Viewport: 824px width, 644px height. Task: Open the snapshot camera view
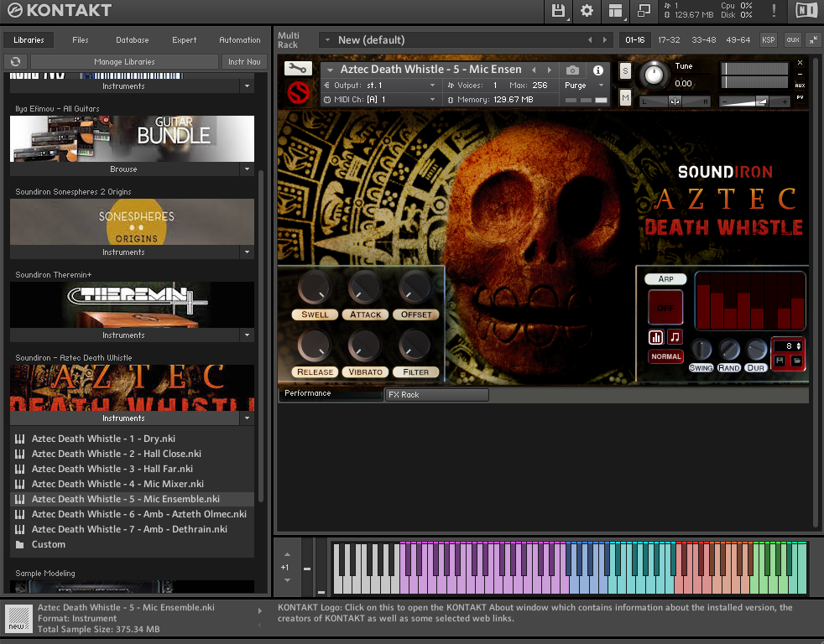(572, 70)
